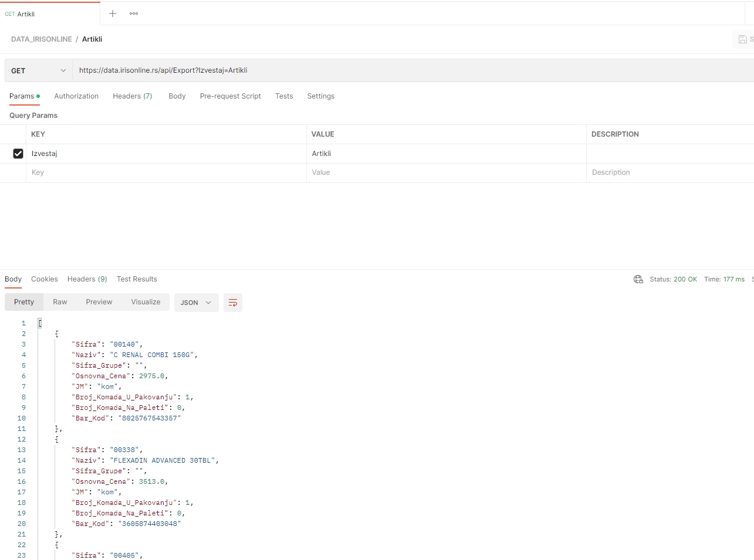The height and width of the screenshot is (560, 754).
Task: Open the DATA_IRISONLINE collection breadcrumb link
Action: (x=42, y=39)
